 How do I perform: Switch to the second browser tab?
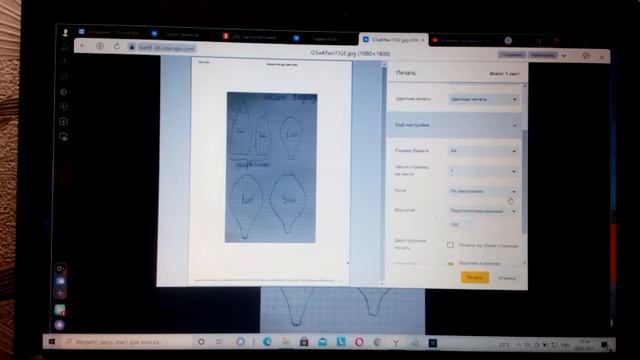click(182, 34)
